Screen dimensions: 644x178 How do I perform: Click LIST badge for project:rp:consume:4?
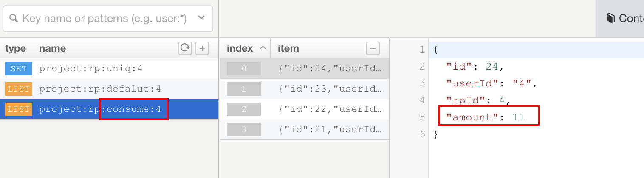pyautogui.click(x=18, y=109)
